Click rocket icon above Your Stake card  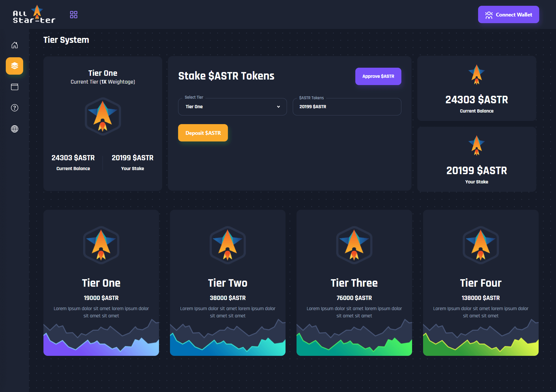coord(476,145)
